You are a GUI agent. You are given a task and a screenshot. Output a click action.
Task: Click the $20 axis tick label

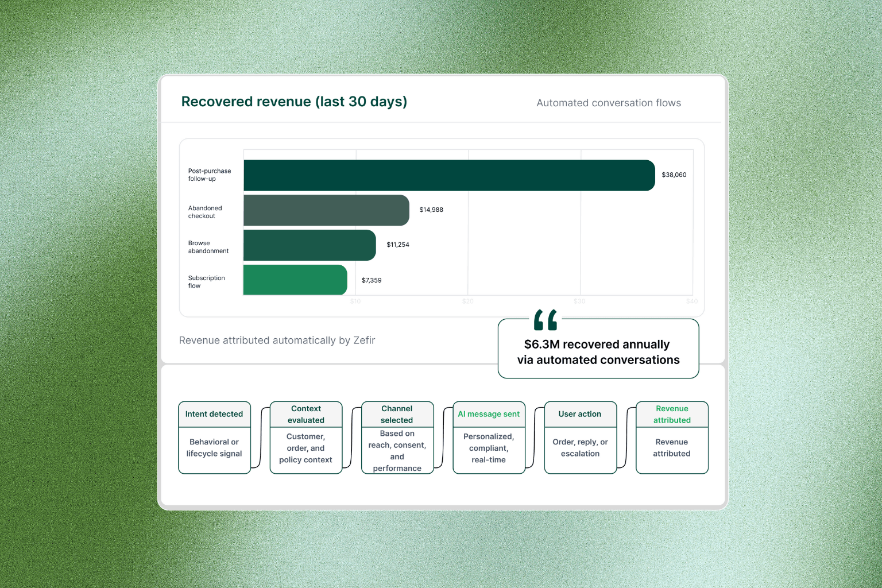pos(468,301)
